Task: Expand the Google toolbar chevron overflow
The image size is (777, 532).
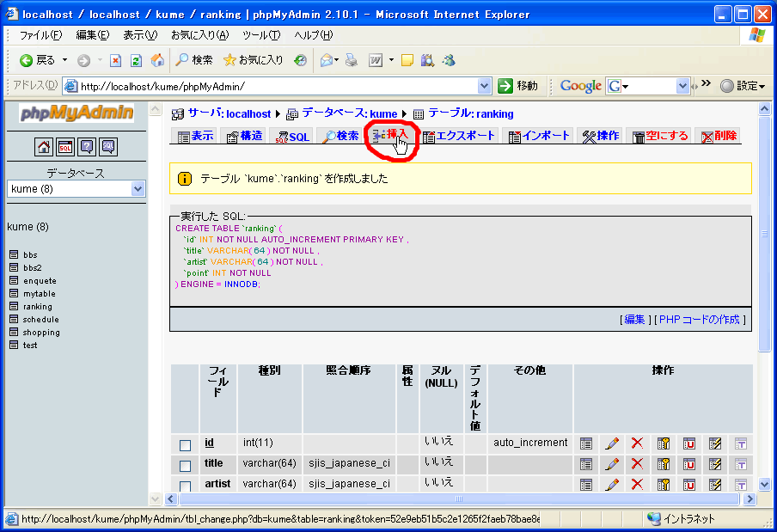Action: click(707, 83)
